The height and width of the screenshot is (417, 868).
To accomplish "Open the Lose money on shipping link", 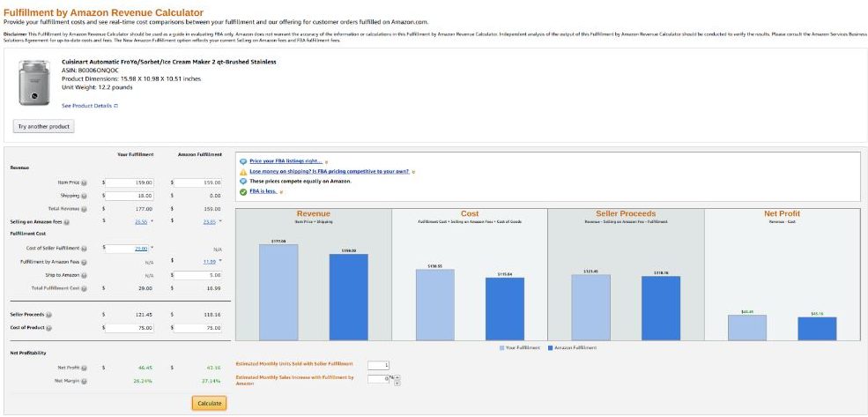I will [330, 172].
